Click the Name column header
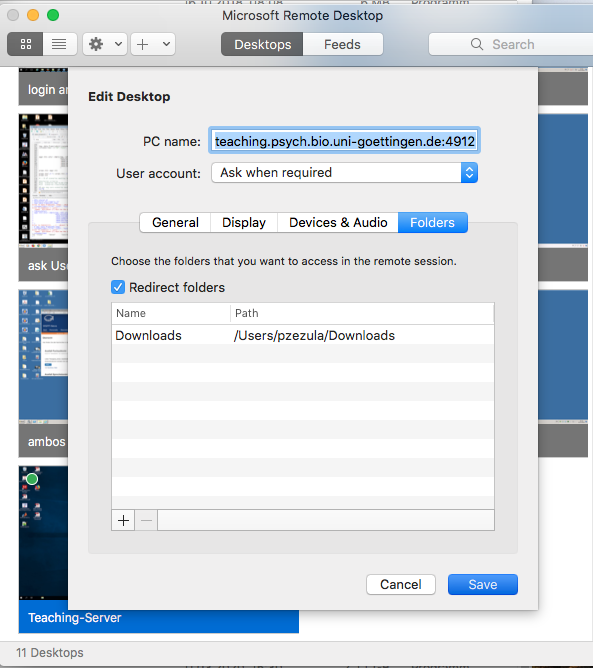The width and height of the screenshot is (593, 668). (171, 313)
